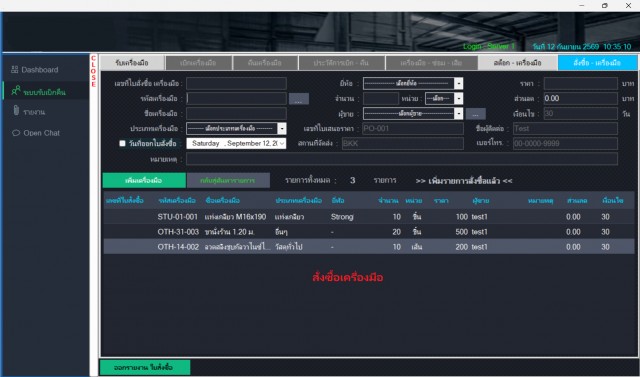Viewport: 640px width, 377px height.
Task: Click the price cell showing 500
Action: pyautogui.click(x=462, y=232)
